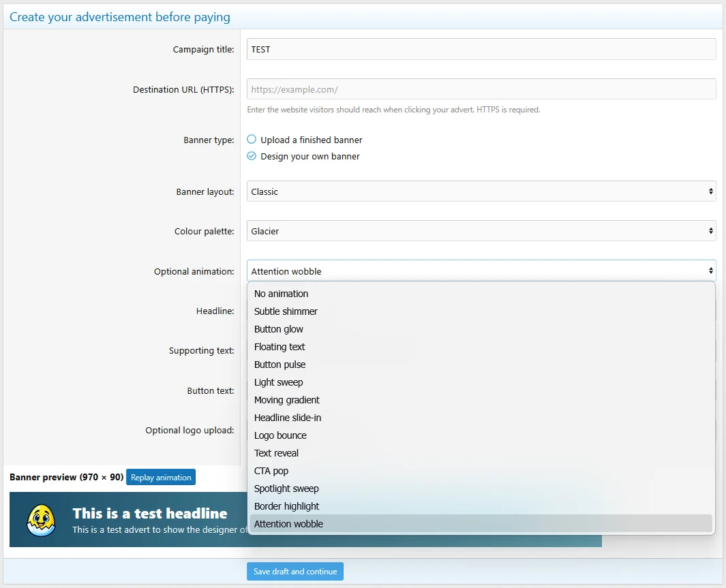The width and height of the screenshot is (726, 588).
Task: Choose 'Headline slide-in' animation
Action: click(481, 418)
